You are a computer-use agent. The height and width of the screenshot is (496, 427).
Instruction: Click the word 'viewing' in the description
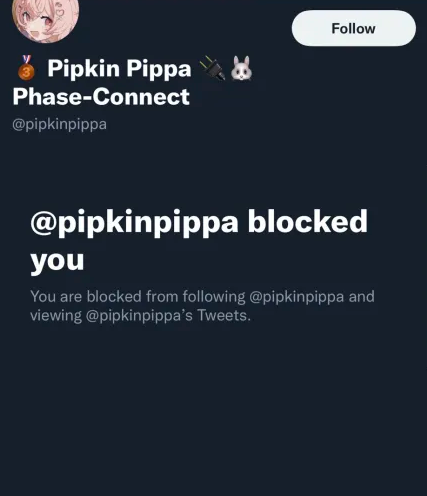(x=56, y=316)
